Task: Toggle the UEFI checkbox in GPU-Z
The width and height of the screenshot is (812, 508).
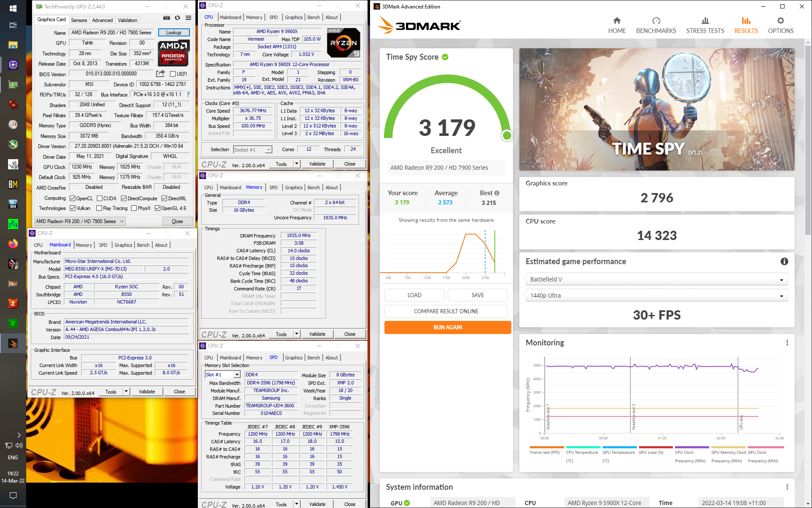Action: (x=173, y=74)
